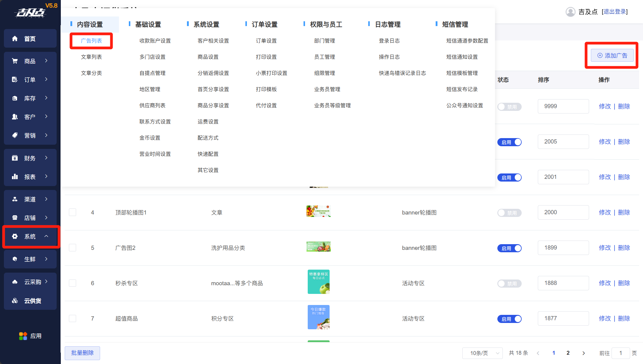Click the home icon in sidebar
Image resolution: width=643 pixels, height=364 pixels.
click(x=15, y=39)
